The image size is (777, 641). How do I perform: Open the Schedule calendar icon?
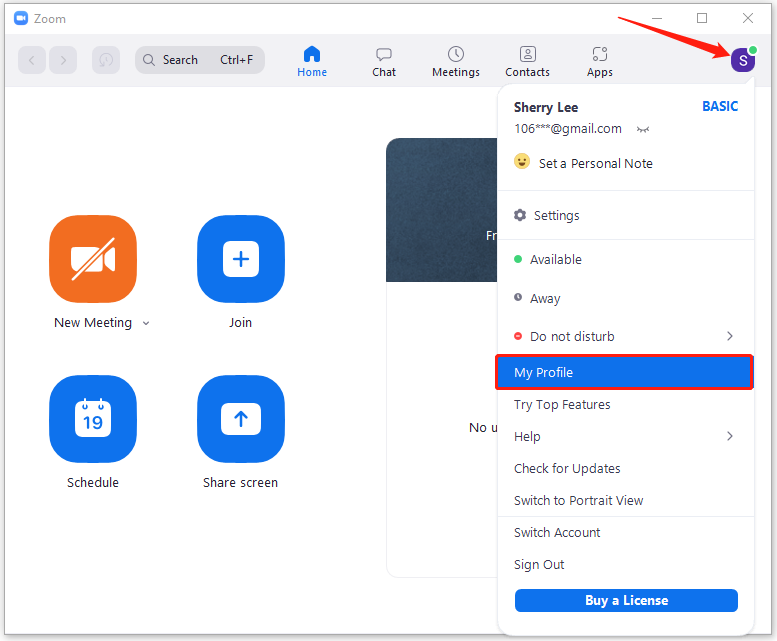[93, 419]
